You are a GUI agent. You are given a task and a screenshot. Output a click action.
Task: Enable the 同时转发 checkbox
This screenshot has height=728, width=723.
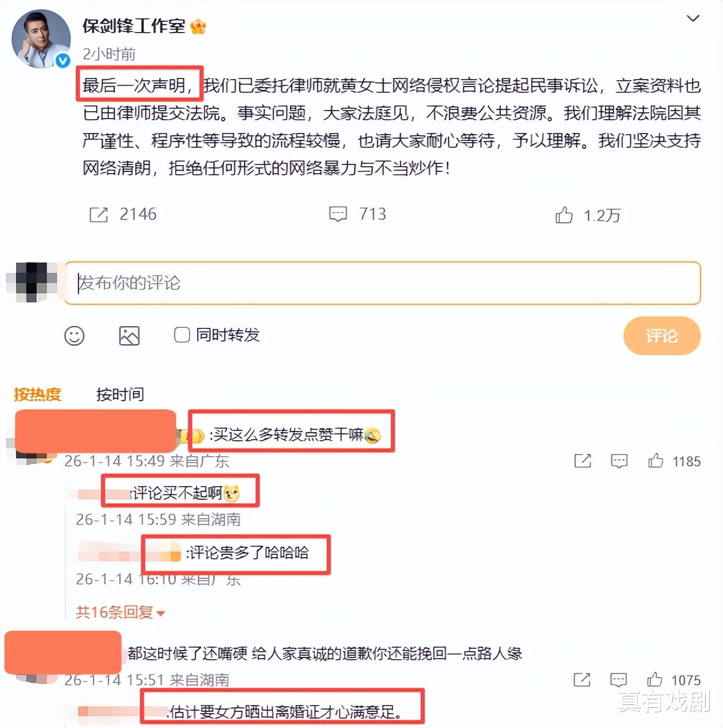182,335
